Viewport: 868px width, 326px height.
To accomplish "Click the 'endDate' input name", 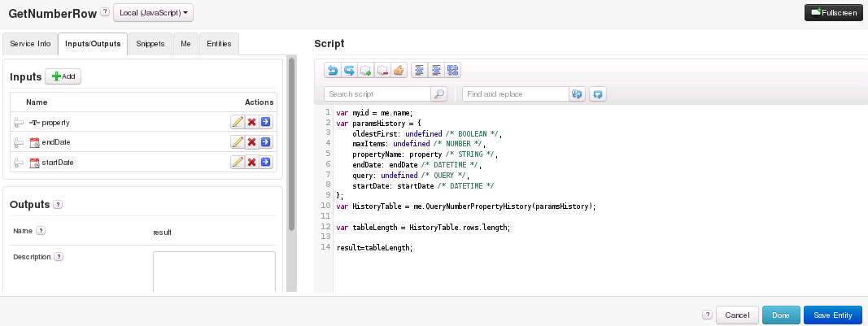I will [x=56, y=142].
